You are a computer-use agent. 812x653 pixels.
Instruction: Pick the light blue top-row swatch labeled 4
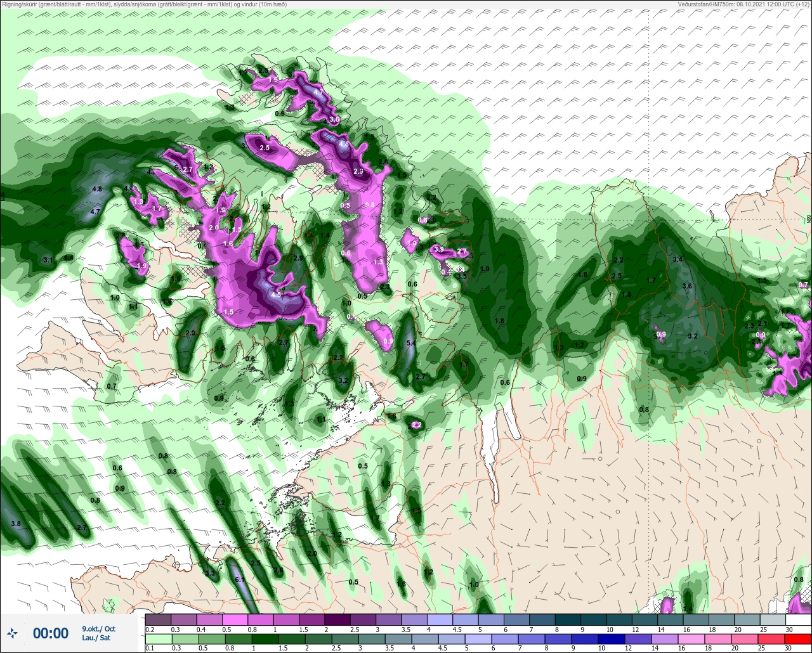(x=440, y=619)
